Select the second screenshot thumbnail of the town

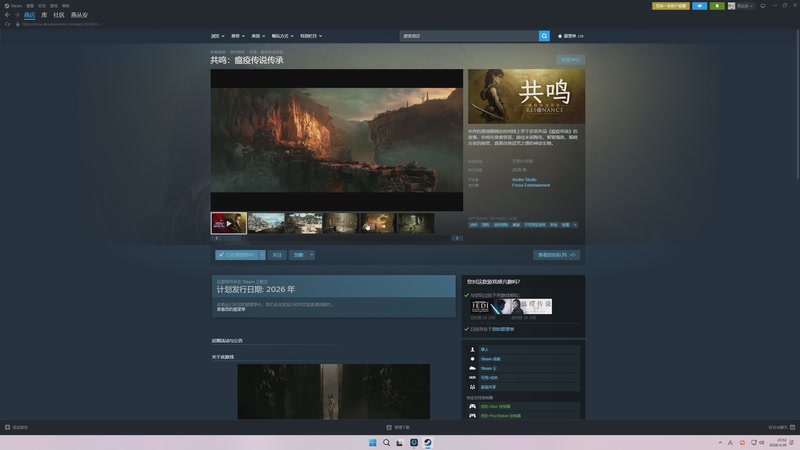(266, 223)
